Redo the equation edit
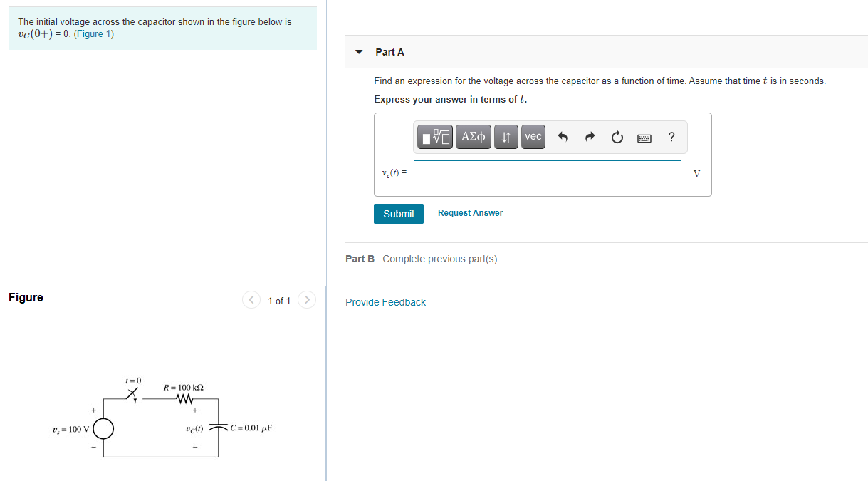 point(590,136)
